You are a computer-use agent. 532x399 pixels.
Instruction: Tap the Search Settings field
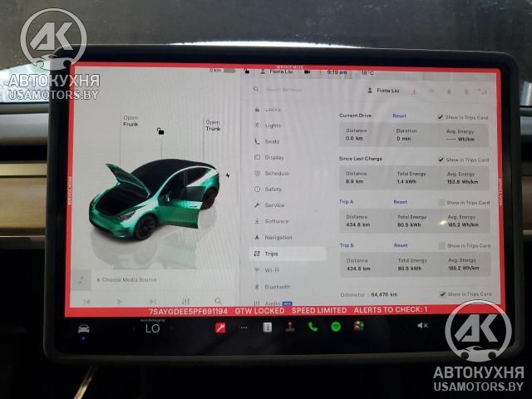pos(283,90)
